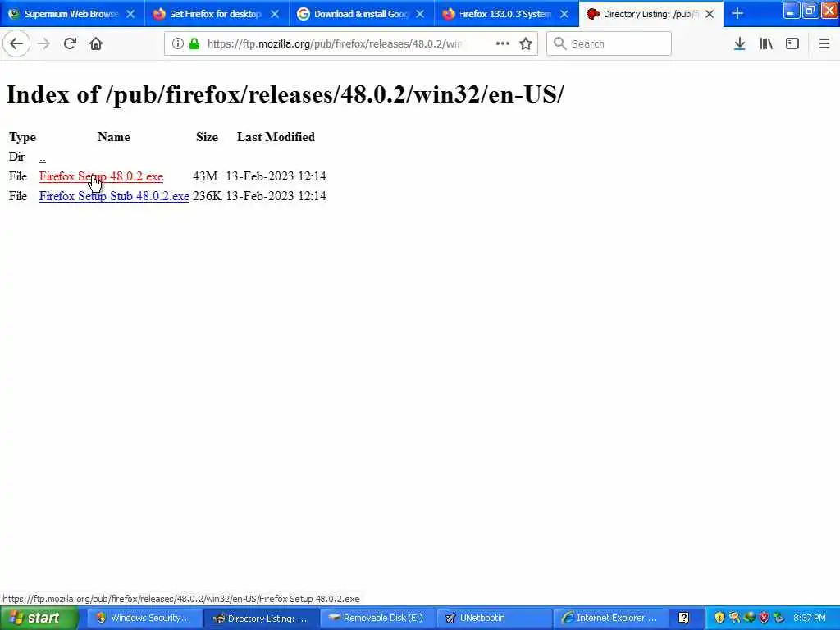Open the Firefox hamburger menu
The width and height of the screenshot is (840, 630).
(824, 43)
